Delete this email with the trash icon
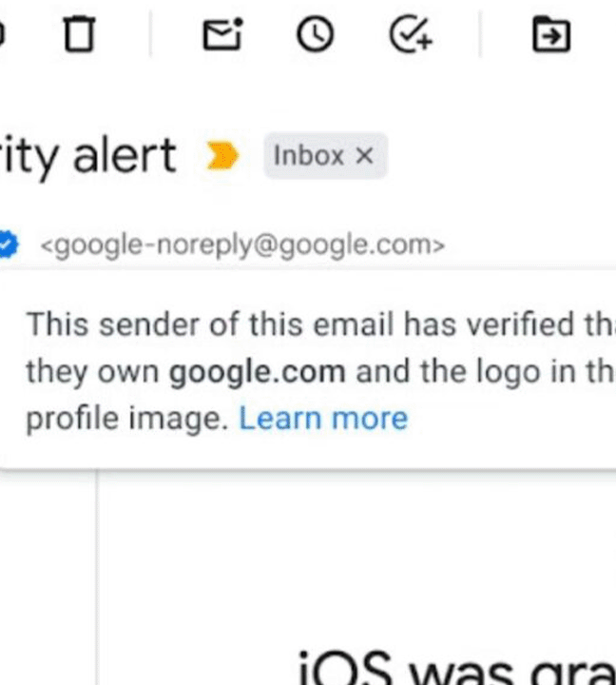The height and width of the screenshot is (685, 616). click(x=79, y=34)
